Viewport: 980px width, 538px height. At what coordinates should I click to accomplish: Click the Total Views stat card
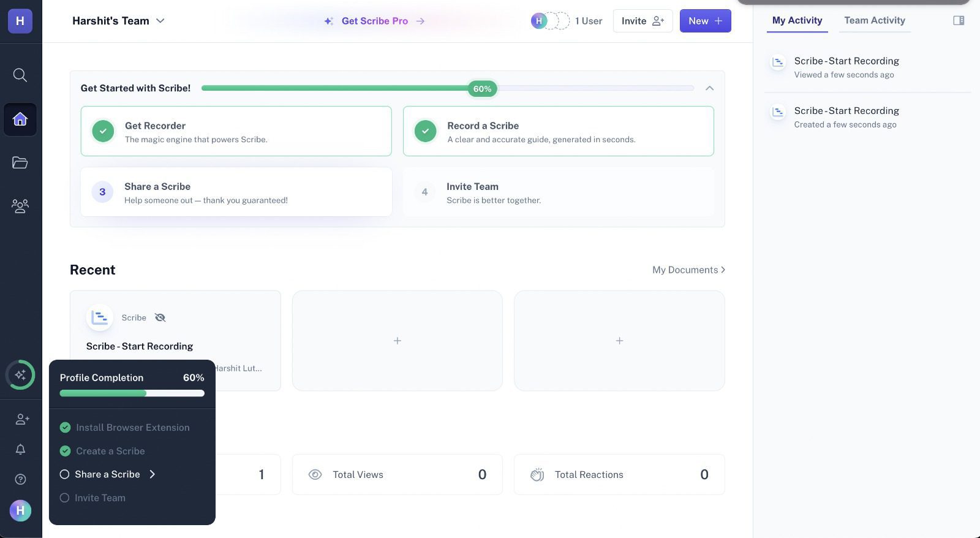click(x=398, y=474)
